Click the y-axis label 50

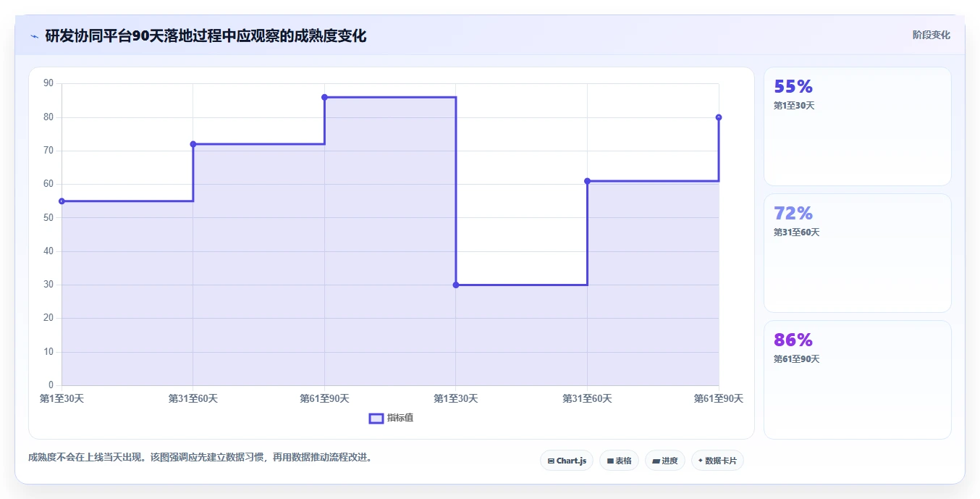click(x=48, y=217)
